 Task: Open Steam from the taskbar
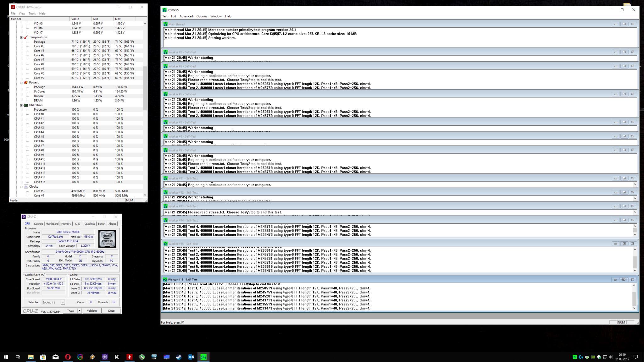point(179,357)
